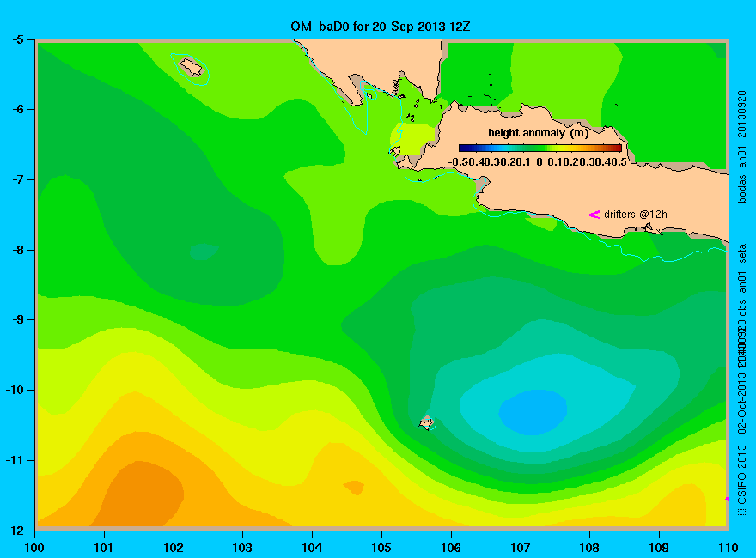
Task: Click the y-axis label -6
Action: [17, 109]
